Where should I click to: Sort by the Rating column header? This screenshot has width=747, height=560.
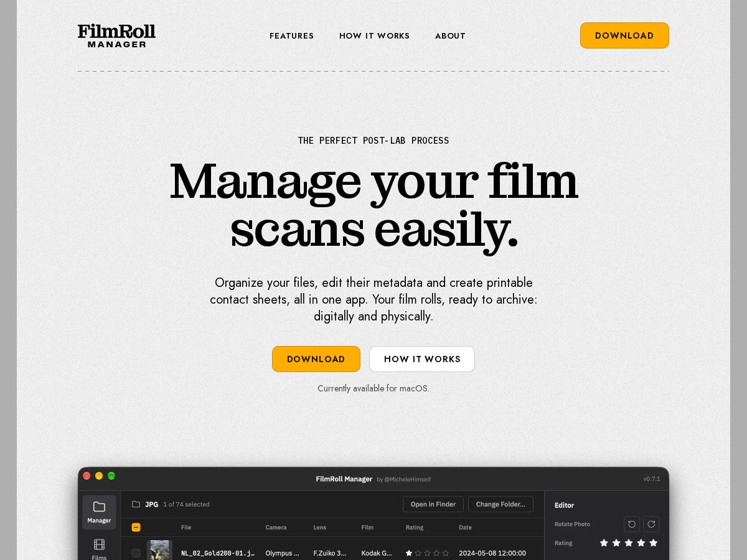point(415,527)
